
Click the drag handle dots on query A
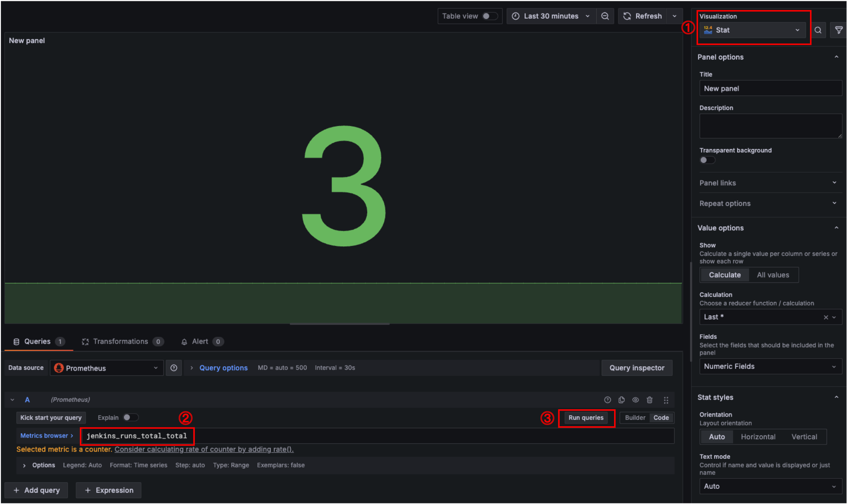[x=666, y=400]
